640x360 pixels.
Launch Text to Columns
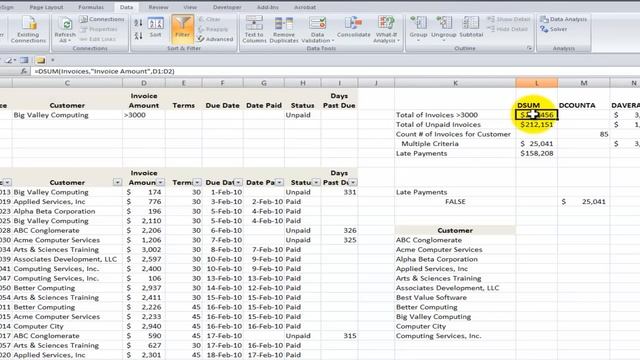(x=254, y=29)
